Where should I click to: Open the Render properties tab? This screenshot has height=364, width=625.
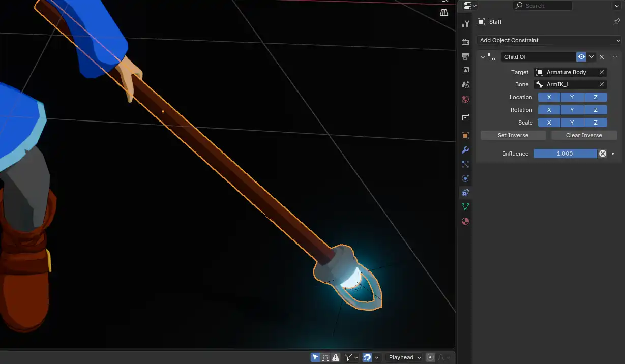(465, 42)
